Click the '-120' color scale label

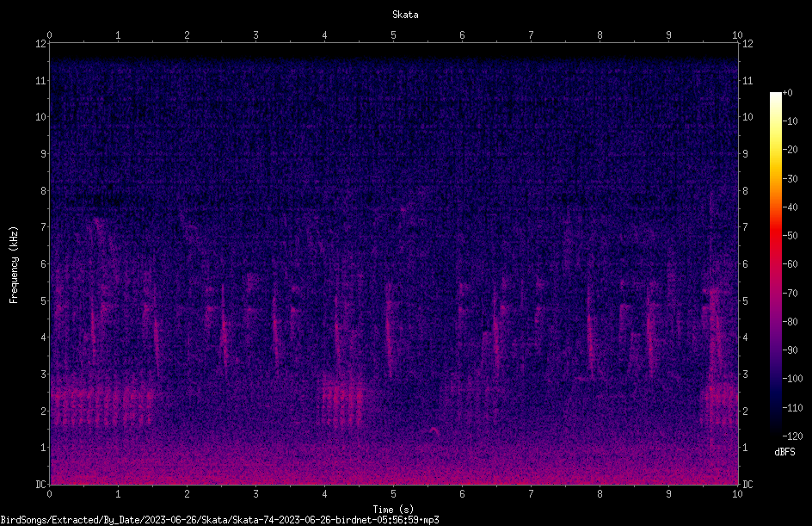[x=793, y=436]
